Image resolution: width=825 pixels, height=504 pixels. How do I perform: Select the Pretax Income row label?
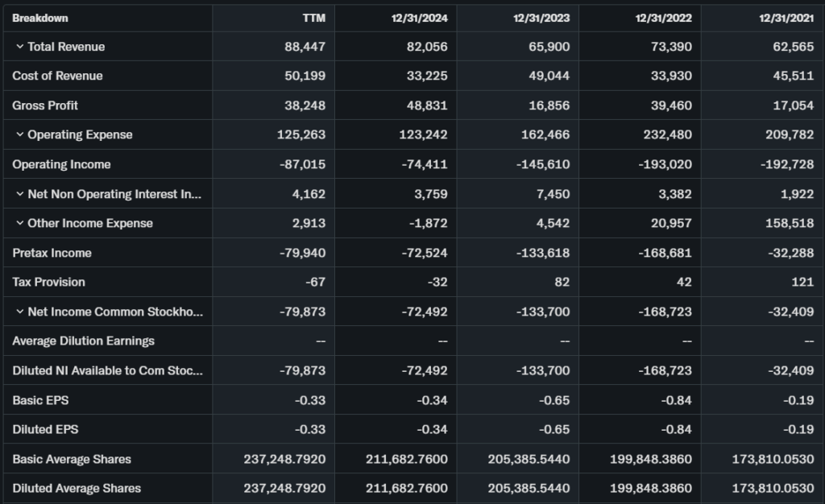pos(52,253)
